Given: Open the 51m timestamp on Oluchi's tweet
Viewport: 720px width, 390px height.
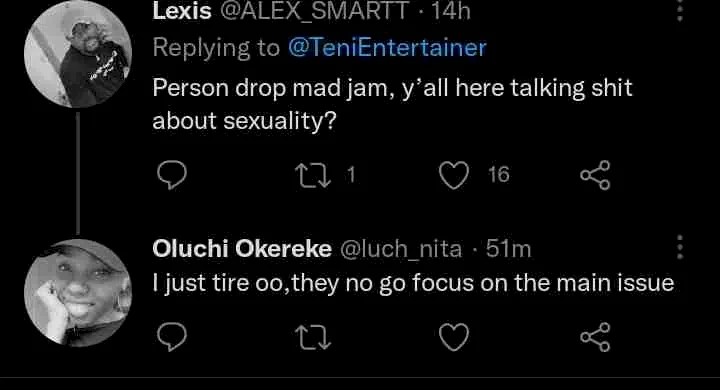Looking at the screenshot, I should point(508,249).
